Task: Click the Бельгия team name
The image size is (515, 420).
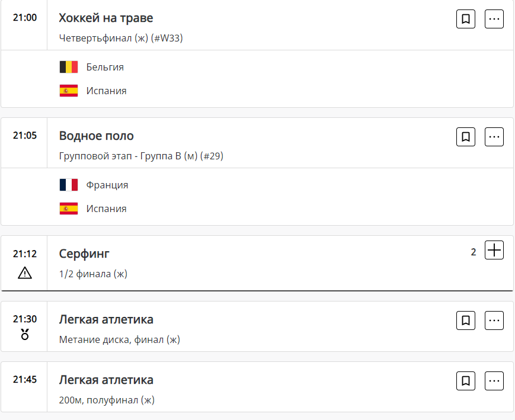Action: pos(105,67)
